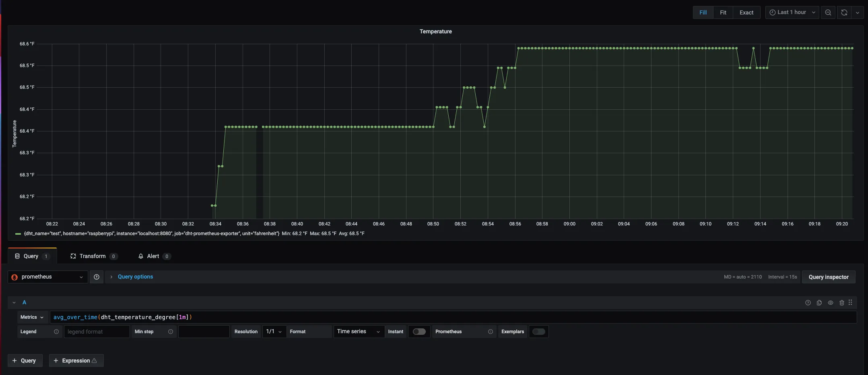Click the legend format input

97,332
